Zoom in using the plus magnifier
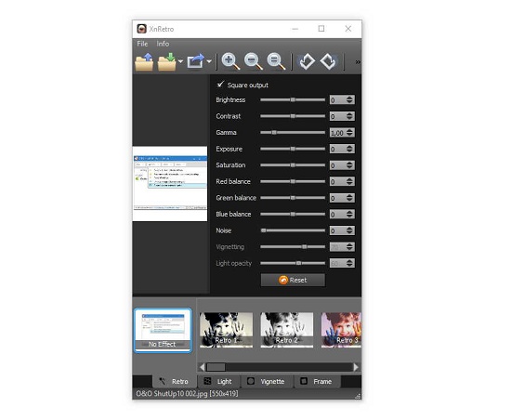The height and width of the screenshot is (420, 511). (230, 61)
